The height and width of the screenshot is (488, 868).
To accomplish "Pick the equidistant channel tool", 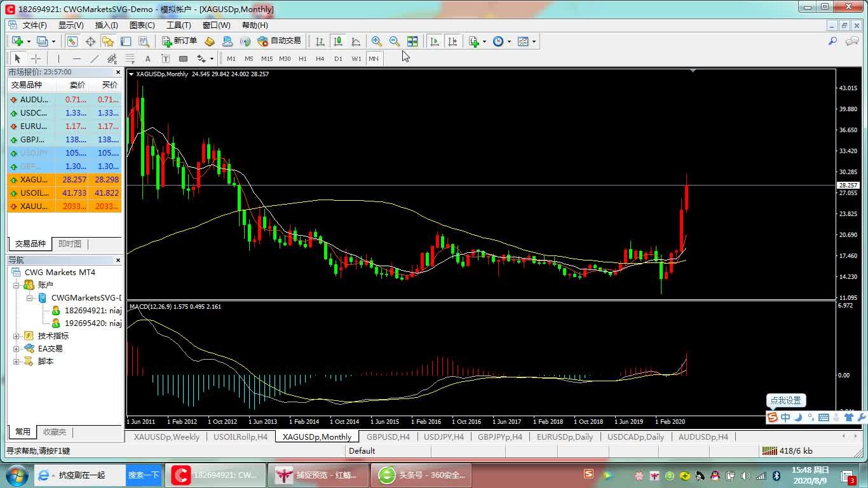I will pyautogui.click(x=112, y=58).
